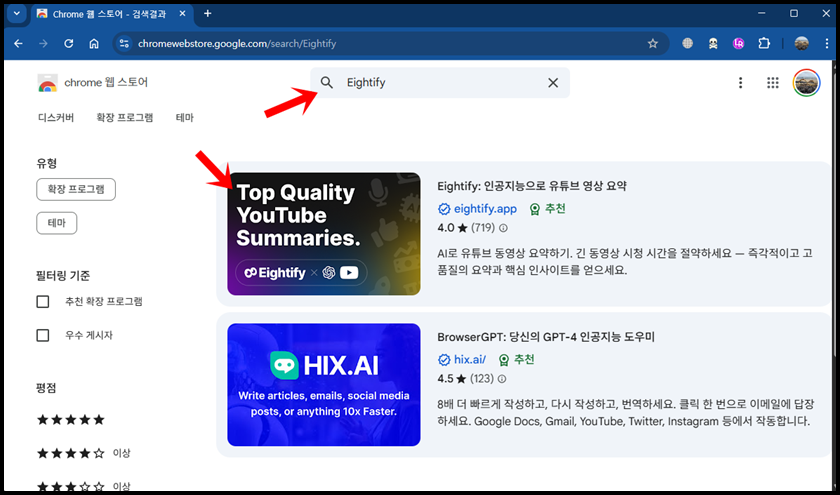Click the BrowserGPT 추천 badge
Image resolution: width=840 pixels, height=495 pixels.
(x=516, y=360)
